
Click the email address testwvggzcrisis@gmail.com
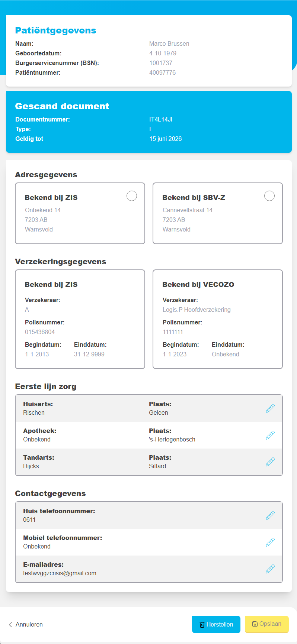click(x=60, y=573)
